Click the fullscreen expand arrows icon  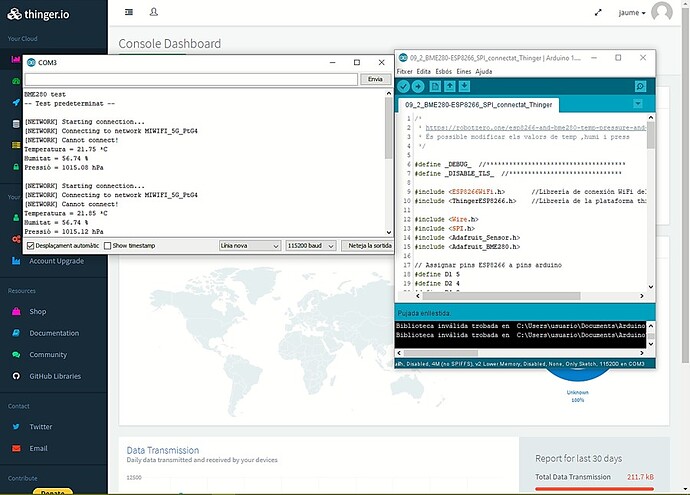598,13
